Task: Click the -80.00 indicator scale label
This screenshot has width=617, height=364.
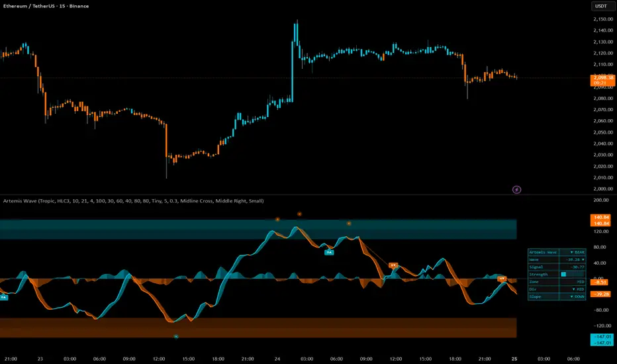Action: (602, 310)
